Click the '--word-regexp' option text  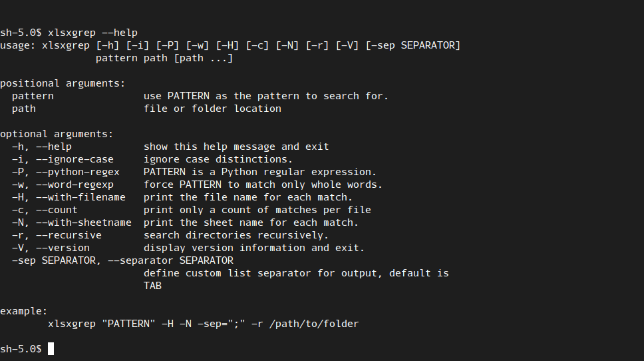[x=75, y=184]
